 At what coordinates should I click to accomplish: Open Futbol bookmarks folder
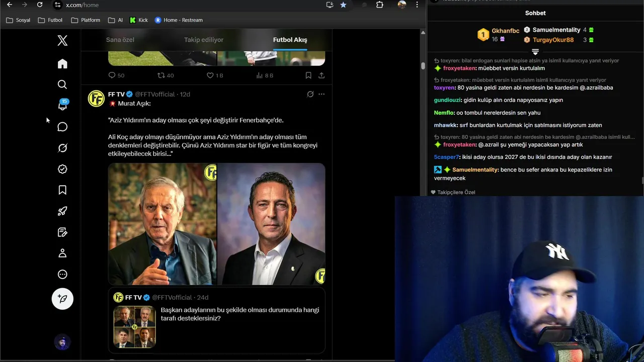click(x=50, y=20)
